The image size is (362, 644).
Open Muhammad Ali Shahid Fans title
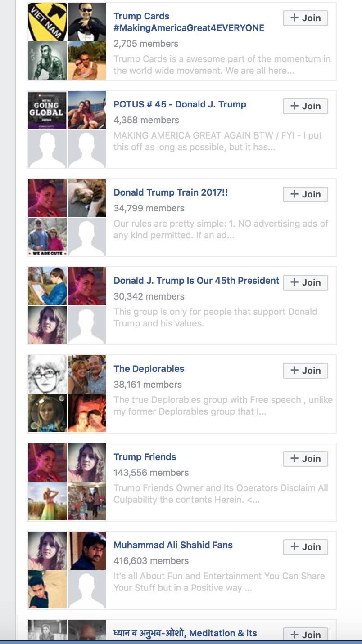click(173, 545)
